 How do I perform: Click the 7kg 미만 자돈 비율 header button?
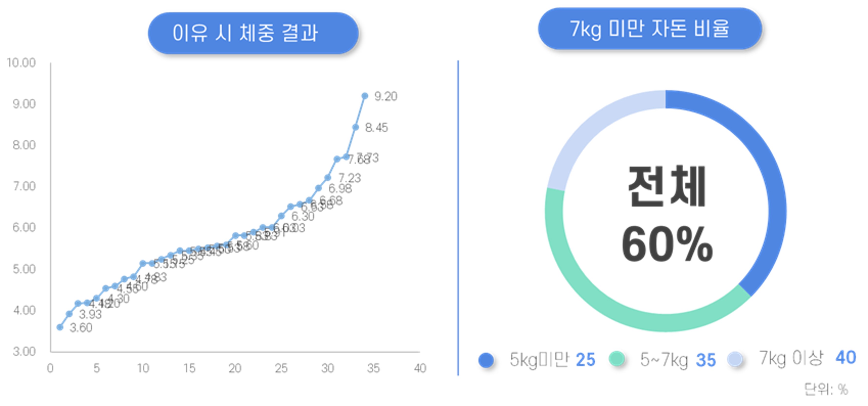pyautogui.click(x=650, y=29)
